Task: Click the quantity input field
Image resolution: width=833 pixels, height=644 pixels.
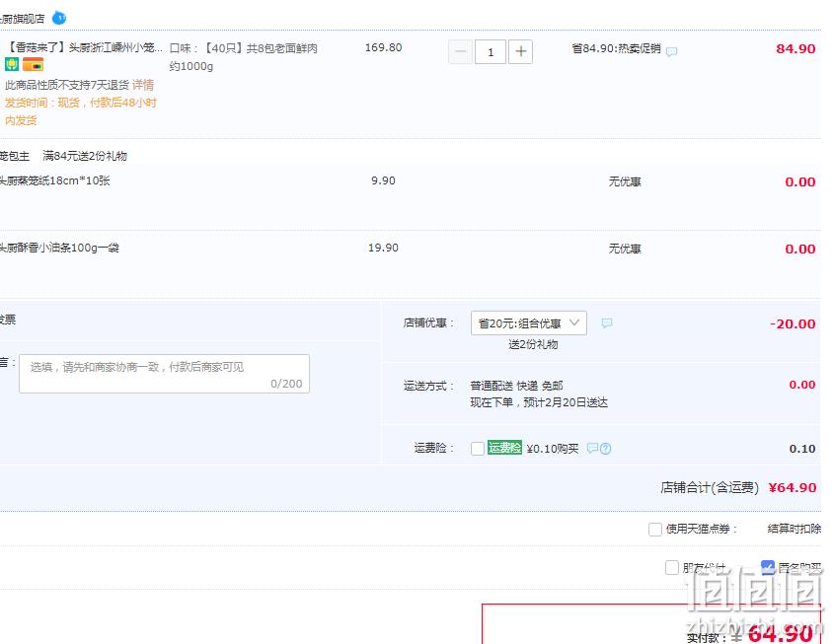Action: pos(490,51)
